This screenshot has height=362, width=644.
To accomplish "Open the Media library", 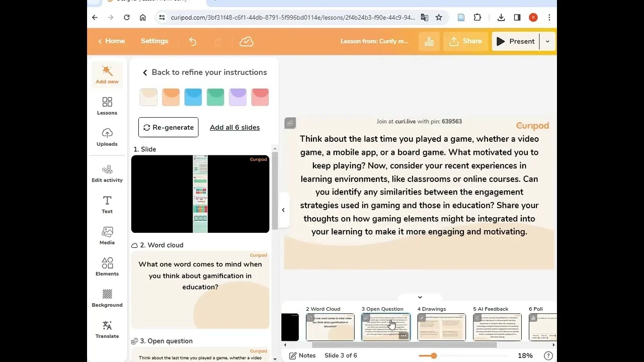I will point(107,236).
